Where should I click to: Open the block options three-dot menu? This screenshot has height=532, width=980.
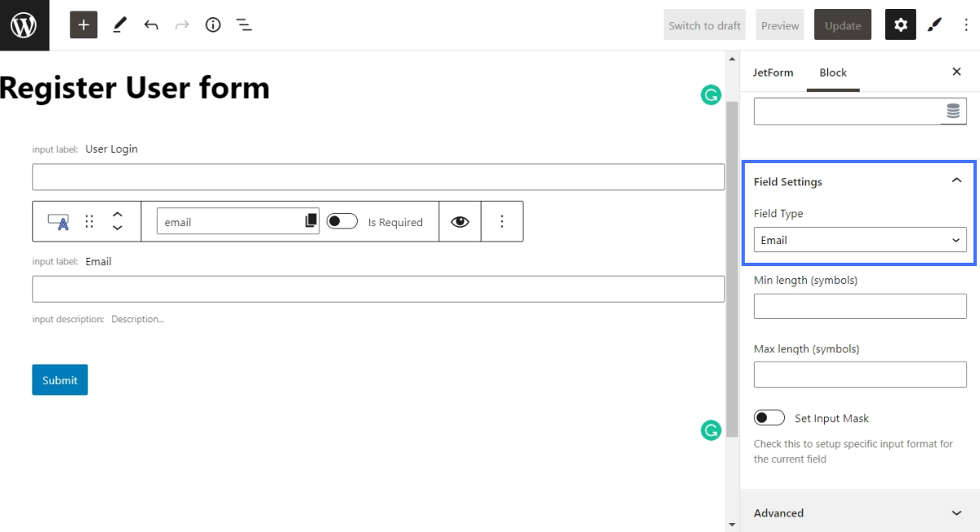(x=501, y=220)
